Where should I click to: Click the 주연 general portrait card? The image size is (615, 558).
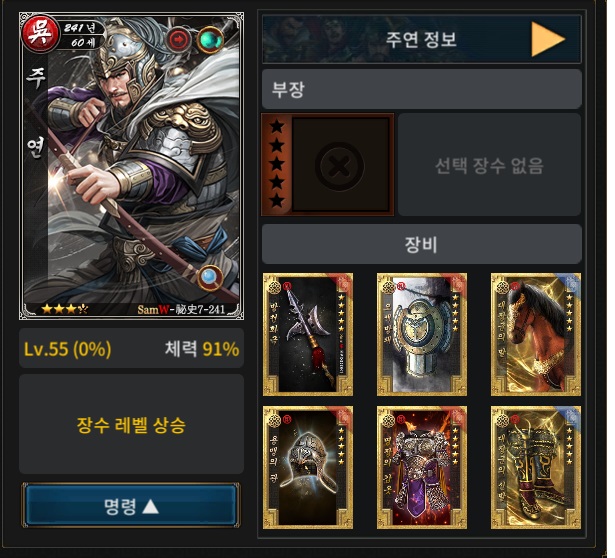point(131,166)
